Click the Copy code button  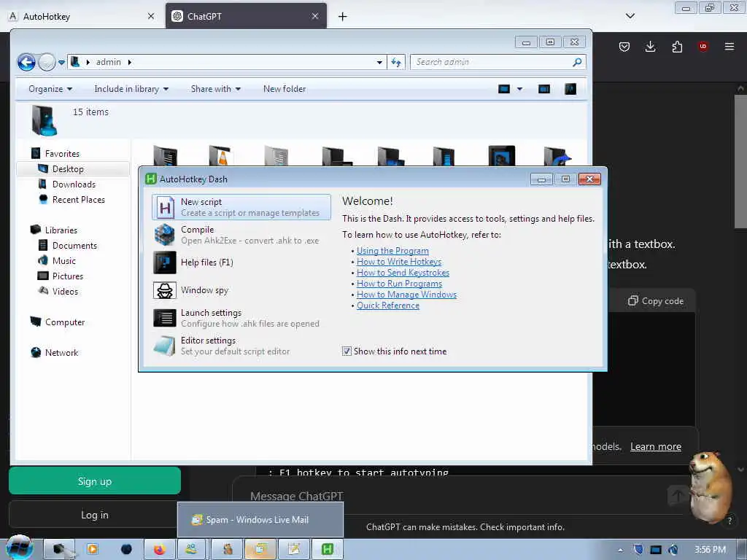(656, 300)
